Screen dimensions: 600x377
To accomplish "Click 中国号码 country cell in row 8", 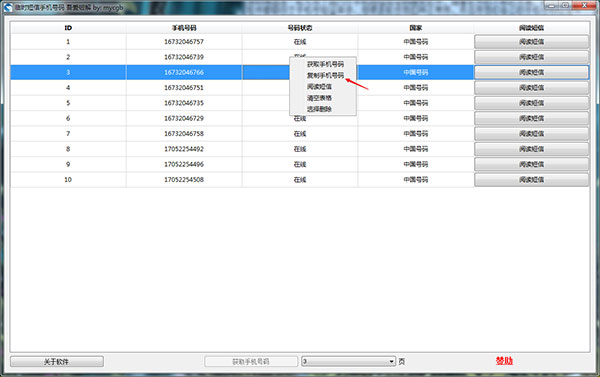I will coord(416,149).
